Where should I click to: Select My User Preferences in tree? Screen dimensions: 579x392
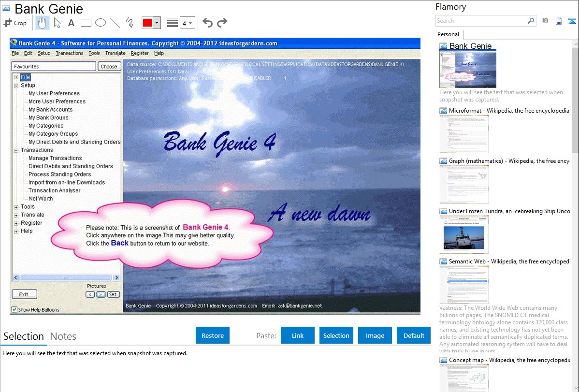[54, 93]
